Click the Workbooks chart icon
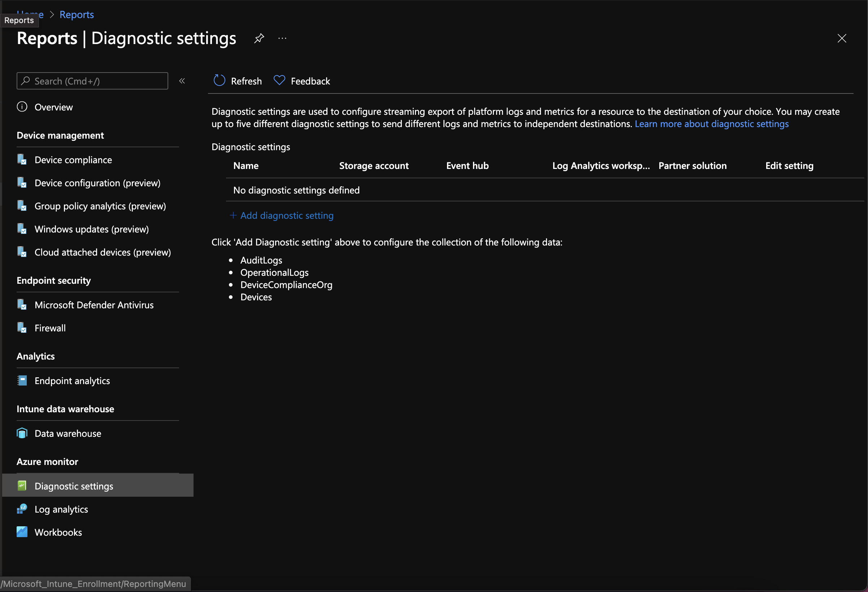The height and width of the screenshot is (592, 868). pos(22,532)
